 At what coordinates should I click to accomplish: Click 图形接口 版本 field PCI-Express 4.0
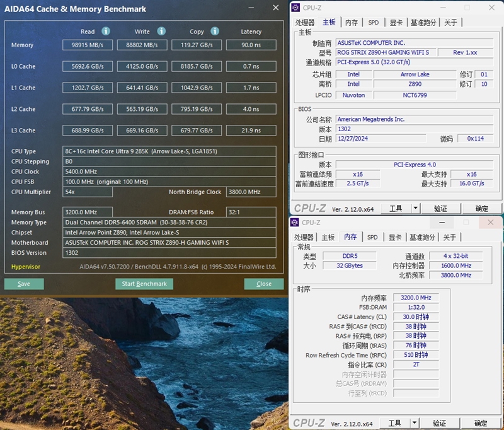(x=415, y=165)
